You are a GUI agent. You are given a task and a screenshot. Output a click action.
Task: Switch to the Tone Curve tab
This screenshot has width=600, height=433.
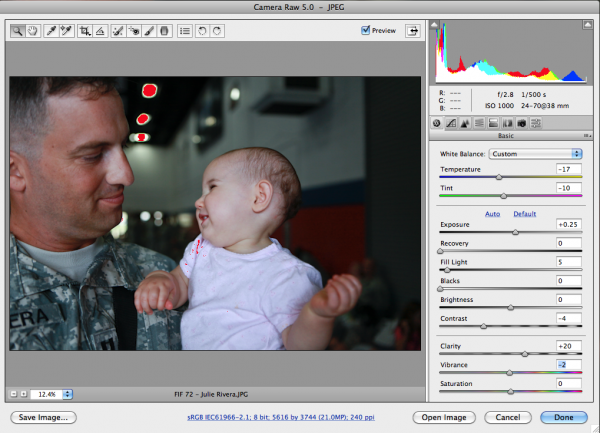click(x=450, y=123)
